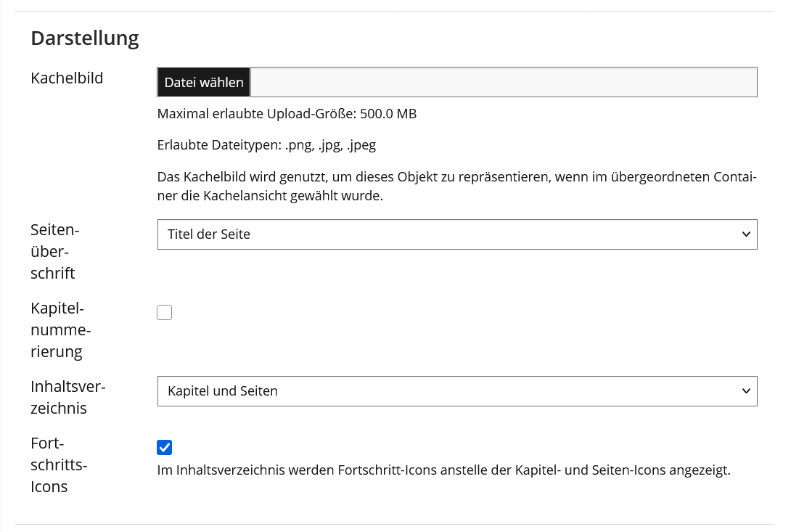Click the Kachelbild field label
Image resolution: width=791 pixels, height=532 pixels.
pyautogui.click(x=67, y=78)
